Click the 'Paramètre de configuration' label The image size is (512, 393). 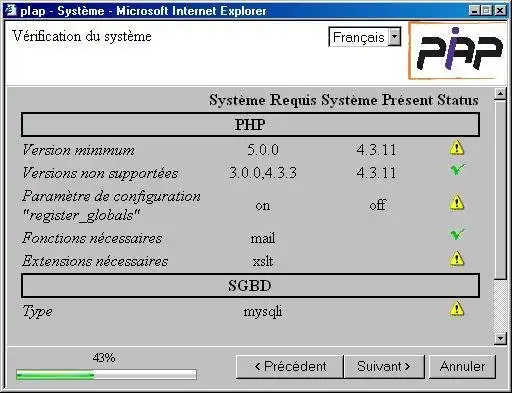112,196
